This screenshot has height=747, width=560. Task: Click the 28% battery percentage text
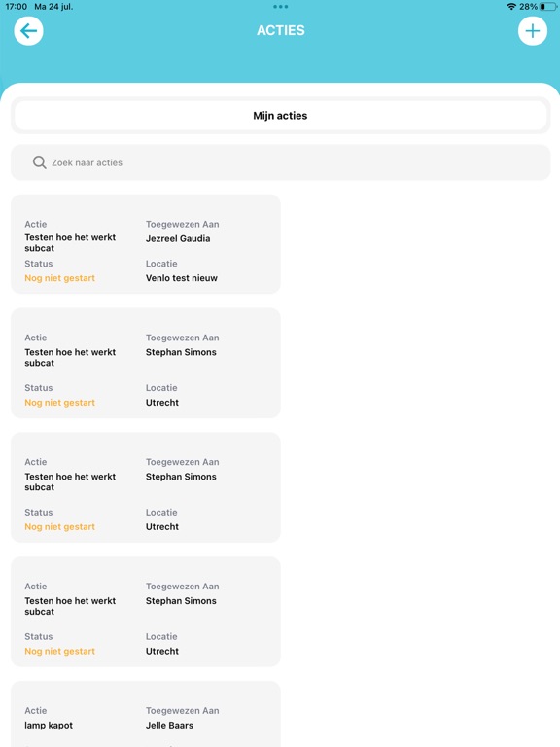(528, 7)
